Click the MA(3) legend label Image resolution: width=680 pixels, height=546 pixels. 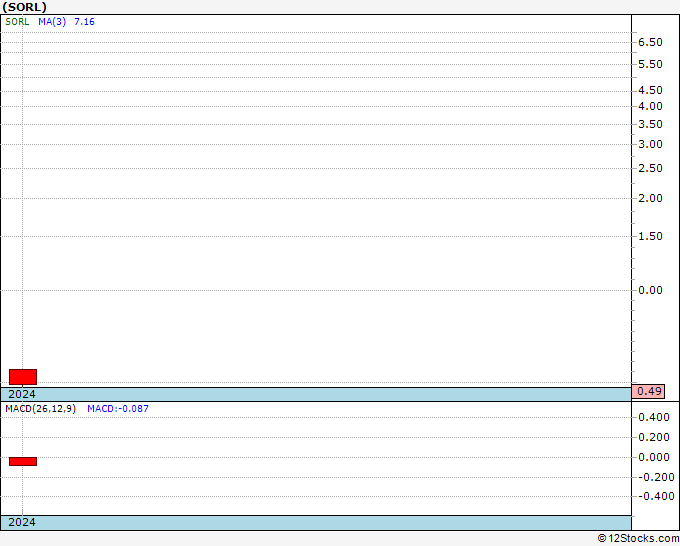pos(52,22)
